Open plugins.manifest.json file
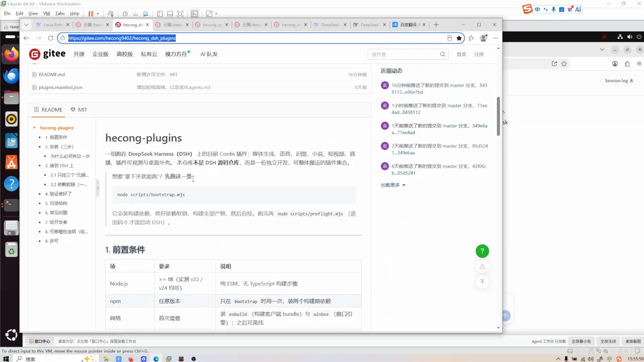The width and height of the screenshot is (644, 362). [60, 87]
